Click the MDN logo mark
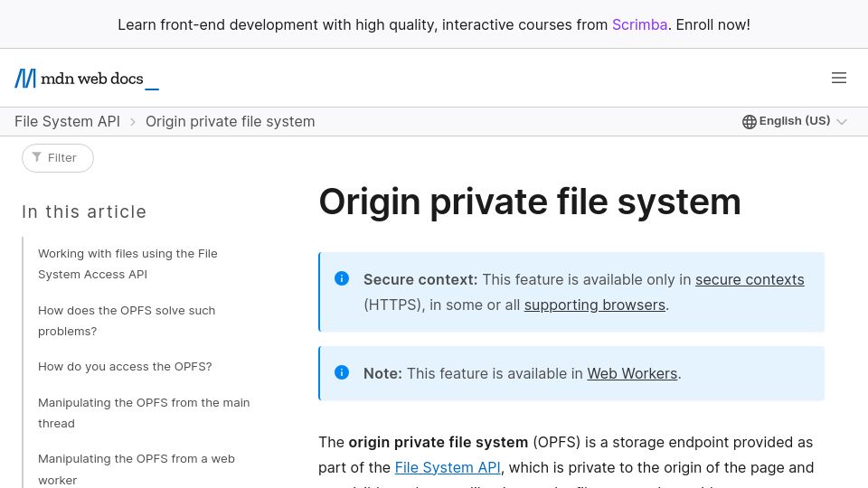The image size is (868, 488). (x=25, y=79)
